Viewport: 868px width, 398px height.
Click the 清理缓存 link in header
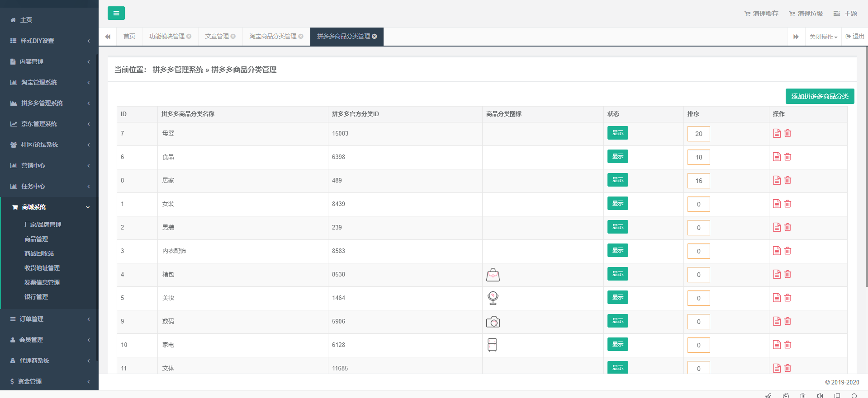click(761, 14)
